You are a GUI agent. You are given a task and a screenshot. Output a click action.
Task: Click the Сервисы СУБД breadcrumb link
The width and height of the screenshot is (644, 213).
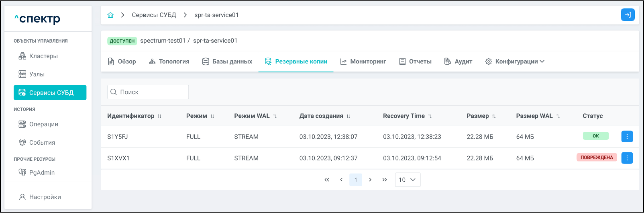pos(154,15)
